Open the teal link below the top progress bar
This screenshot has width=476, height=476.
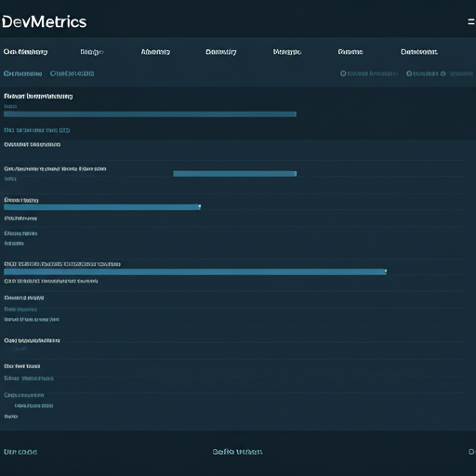(x=37, y=130)
